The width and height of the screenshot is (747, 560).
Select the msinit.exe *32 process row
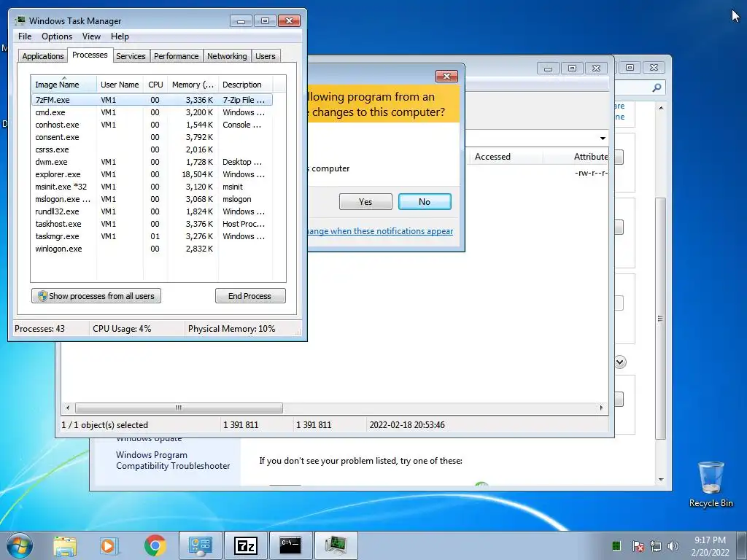click(x=152, y=187)
